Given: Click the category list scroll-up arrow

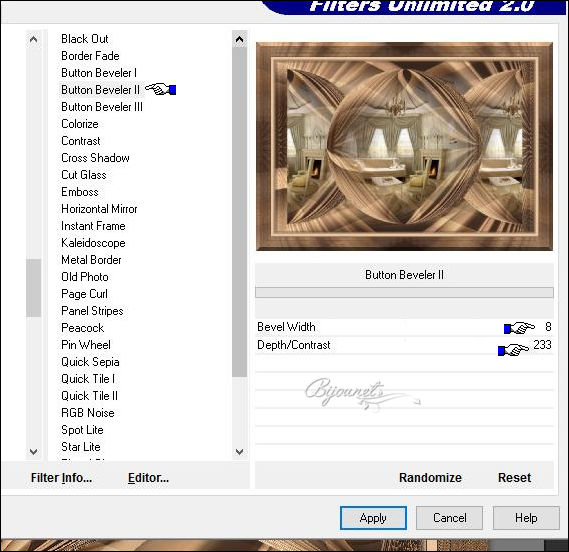Looking at the screenshot, I should pyautogui.click(x=33, y=39).
